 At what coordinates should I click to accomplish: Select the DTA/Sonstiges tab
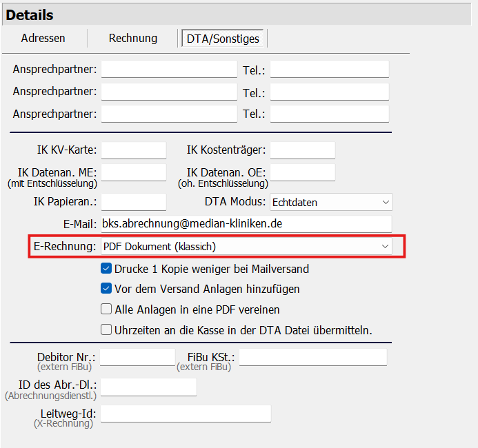point(223,39)
